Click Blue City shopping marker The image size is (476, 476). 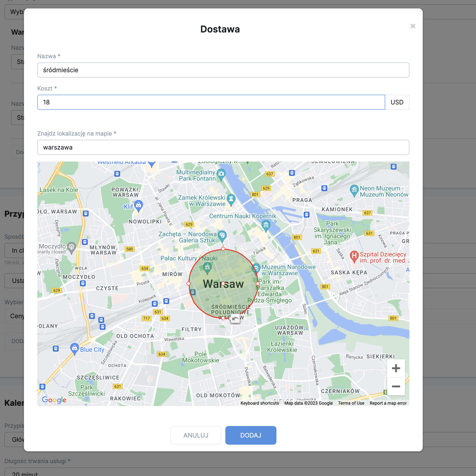click(x=74, y=348)
